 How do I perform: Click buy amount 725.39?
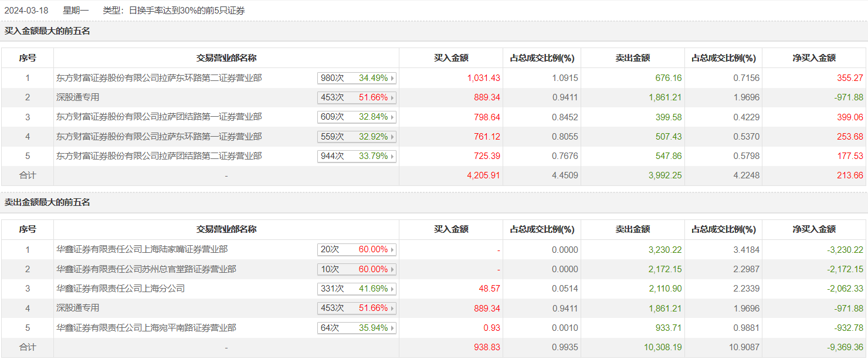(x=487, y=156)
